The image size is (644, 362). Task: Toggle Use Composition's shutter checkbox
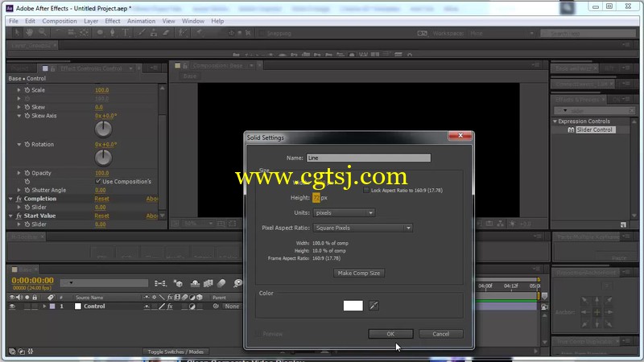coord(98,181)
